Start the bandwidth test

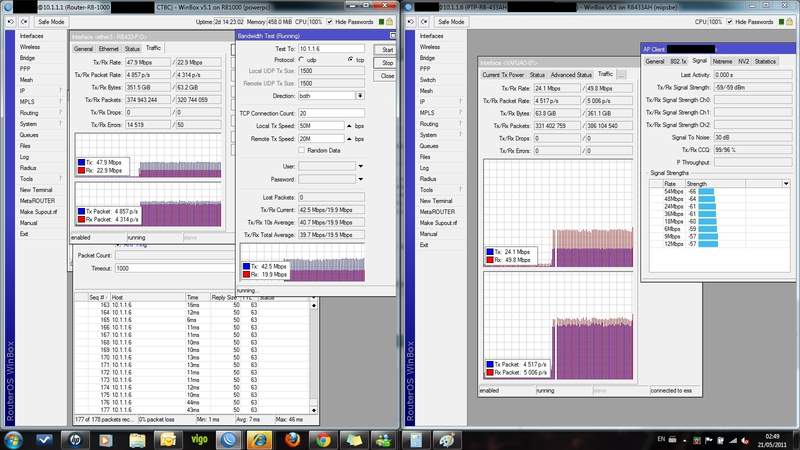click(x=387, y=49)
